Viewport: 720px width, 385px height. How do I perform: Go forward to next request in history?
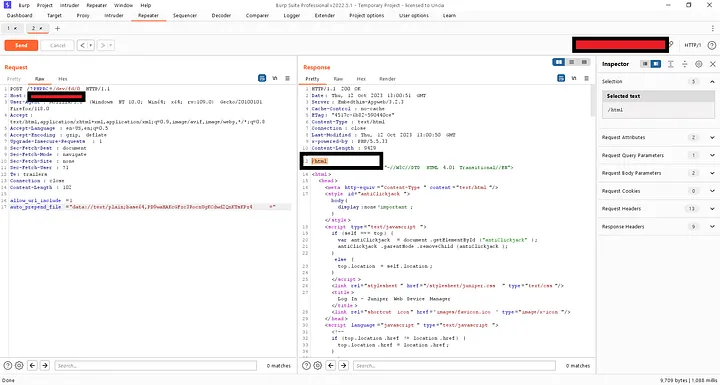tap(103, 45)
